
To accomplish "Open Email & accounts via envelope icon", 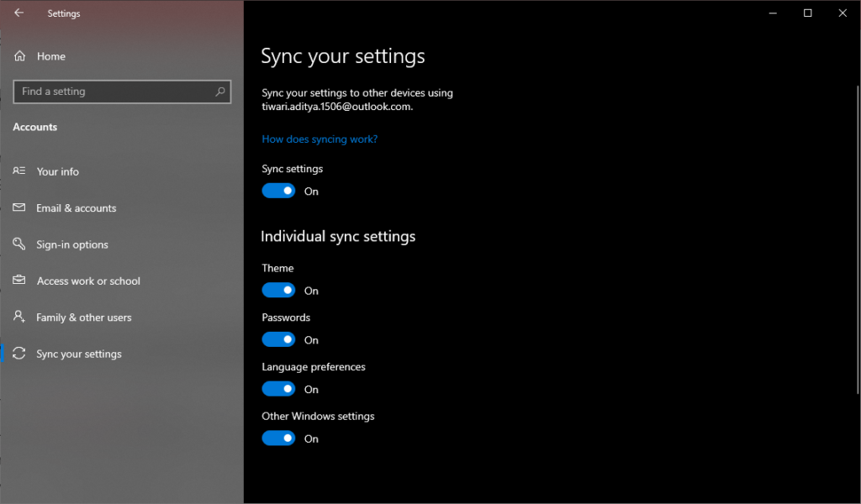I will 18,207.
